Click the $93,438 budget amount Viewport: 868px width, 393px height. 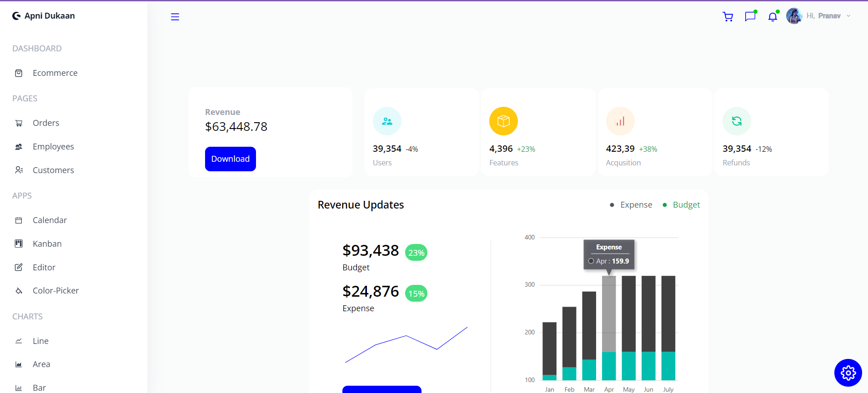371,251
